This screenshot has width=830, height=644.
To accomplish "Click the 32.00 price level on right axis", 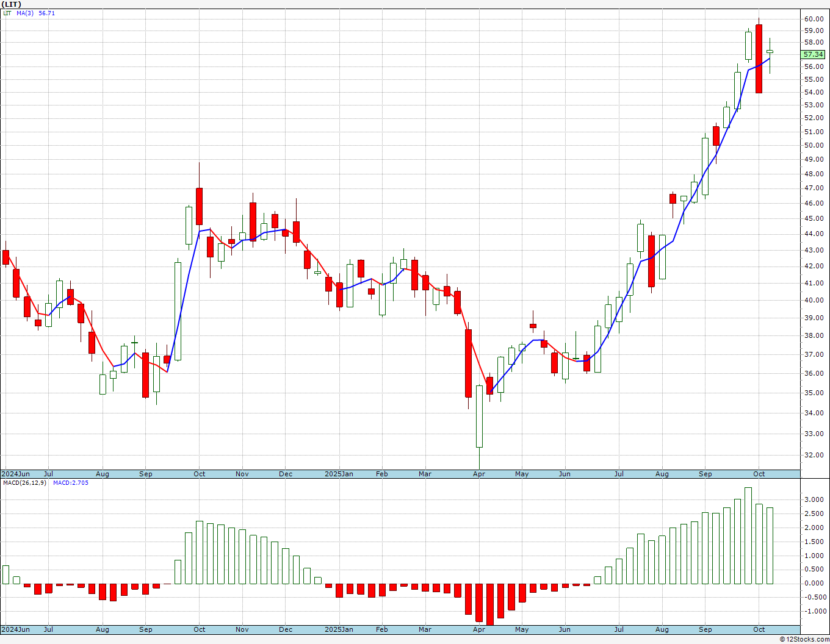I will [814, 455].
